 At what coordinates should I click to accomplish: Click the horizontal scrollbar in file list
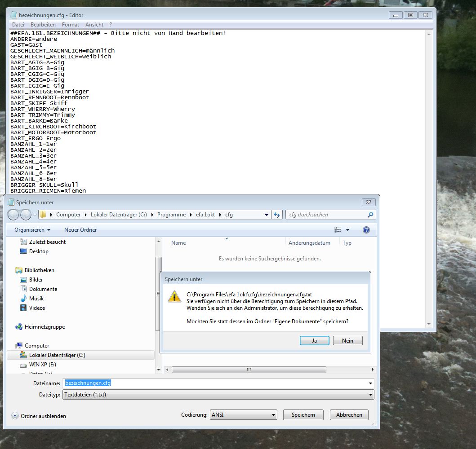[248, 370]
